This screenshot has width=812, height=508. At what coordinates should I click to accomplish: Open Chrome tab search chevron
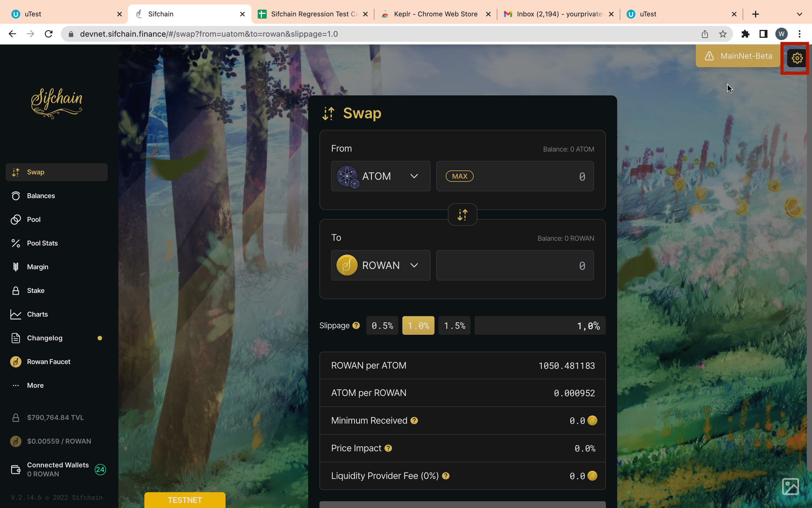(x=800, y=14)
